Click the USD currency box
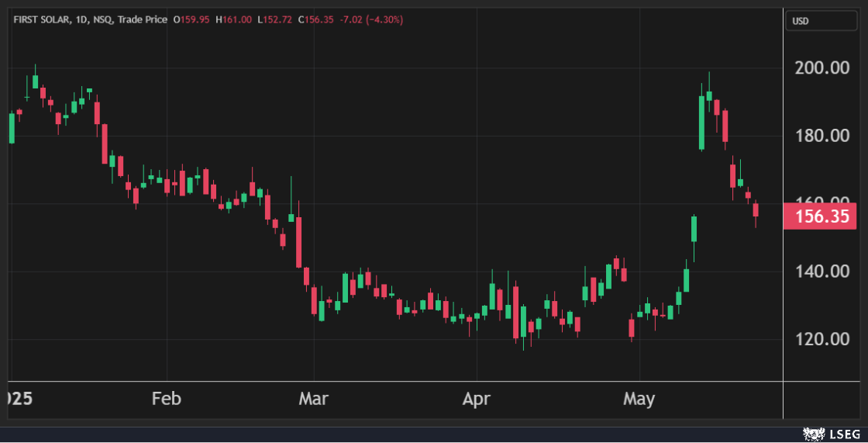Image resolution: width=868 pixels, height=443 pixels. (821, 21)
